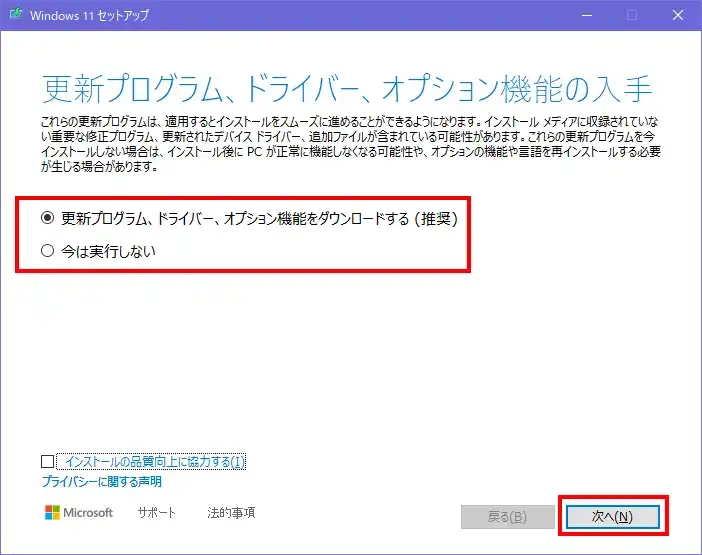Click the (推奨) download option label text
The width and height of the screenshot is (702, 555).
pyautogui.click(x=265, y=217)
